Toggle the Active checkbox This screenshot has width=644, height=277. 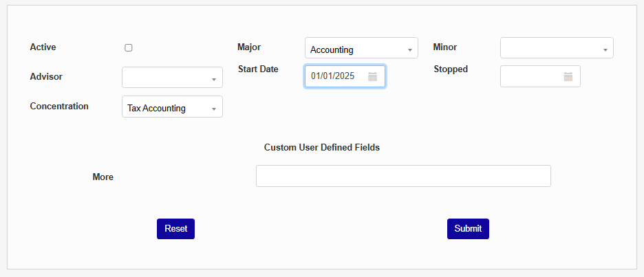[x=129, y=47]
